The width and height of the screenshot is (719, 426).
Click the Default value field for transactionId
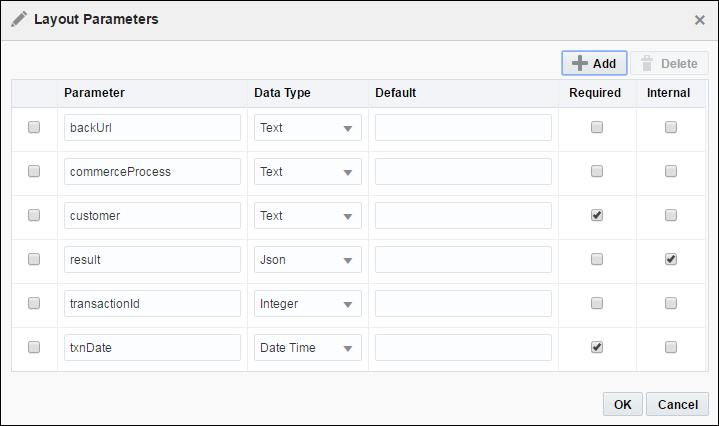tap(463, 304)
